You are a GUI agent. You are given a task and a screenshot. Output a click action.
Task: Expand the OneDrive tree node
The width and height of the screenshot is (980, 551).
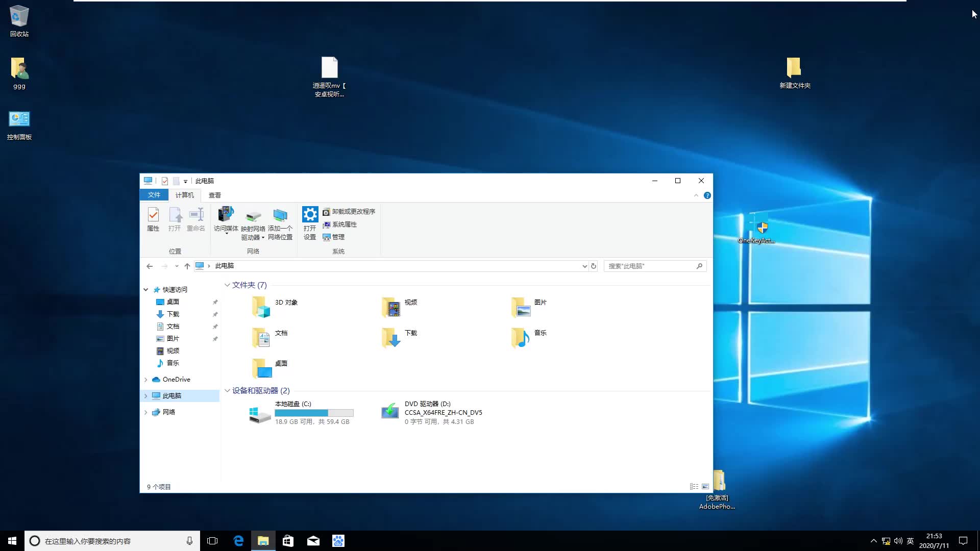point(146,380)
